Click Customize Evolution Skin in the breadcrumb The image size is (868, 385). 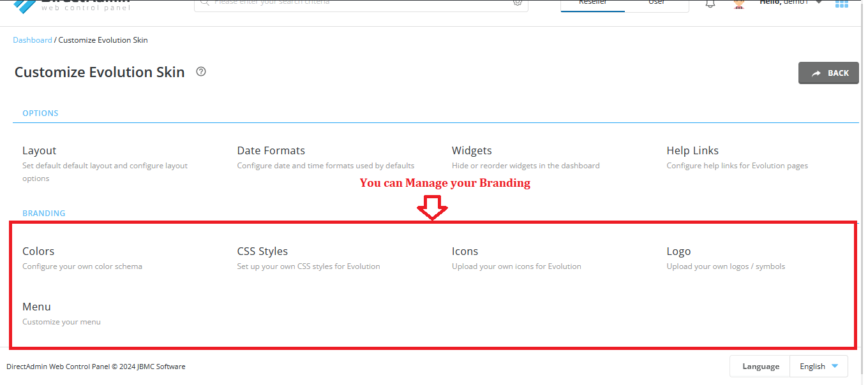(x=103, y=40)
